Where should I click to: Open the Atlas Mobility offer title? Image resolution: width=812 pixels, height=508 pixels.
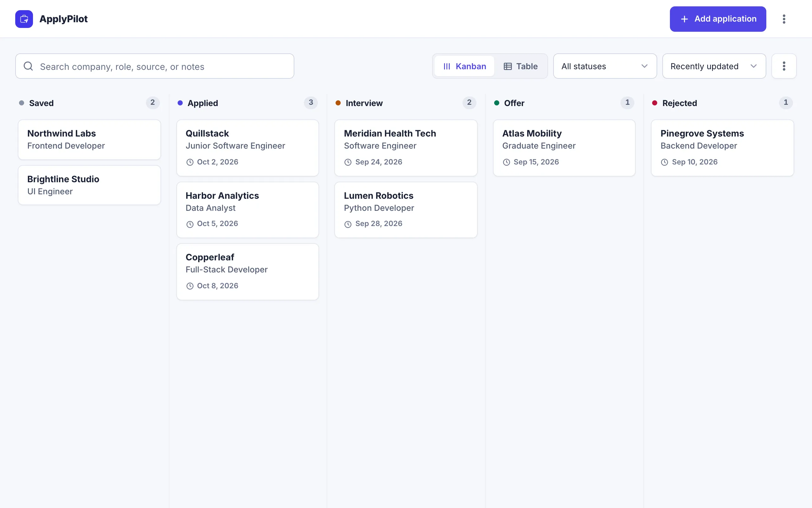[532, 133]
